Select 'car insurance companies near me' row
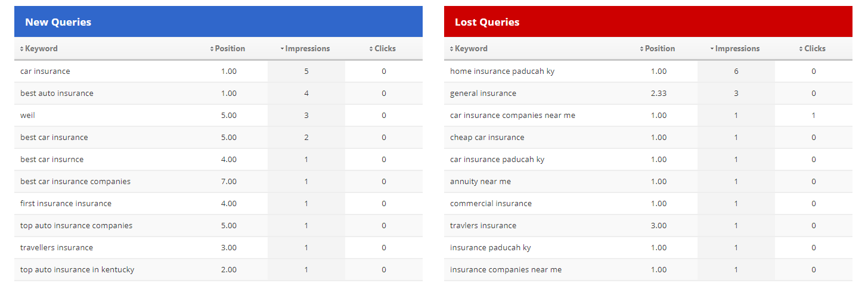 pos(512,116)
